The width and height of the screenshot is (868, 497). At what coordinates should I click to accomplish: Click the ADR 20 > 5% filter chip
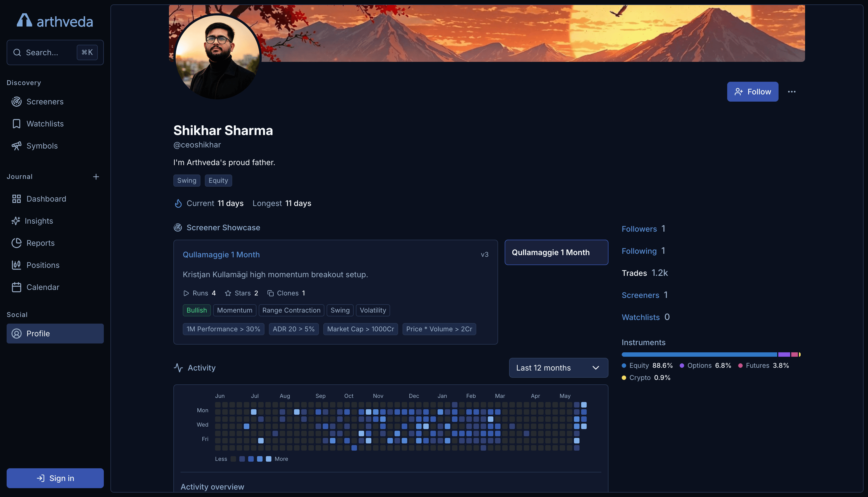[293, 329]
